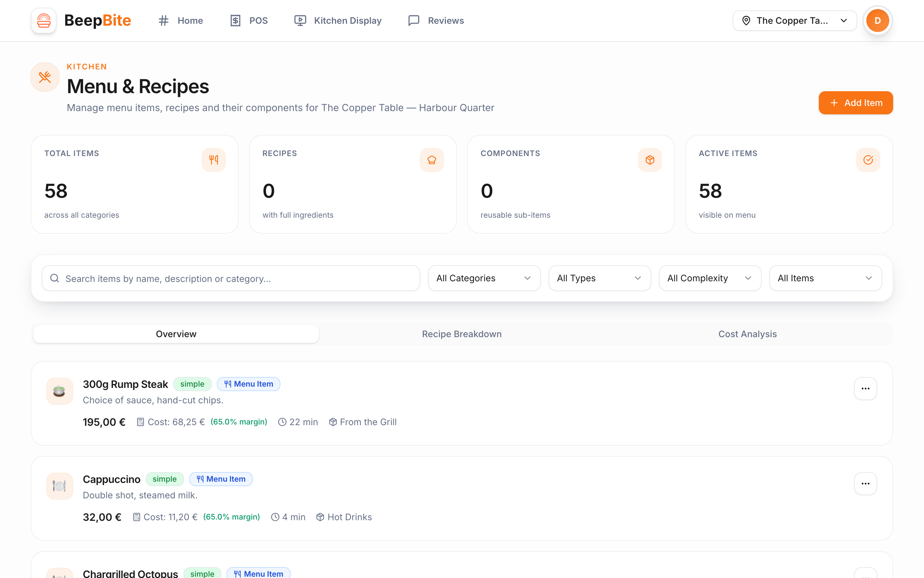Click the Cappuccino item title

(x=112, y=480)
